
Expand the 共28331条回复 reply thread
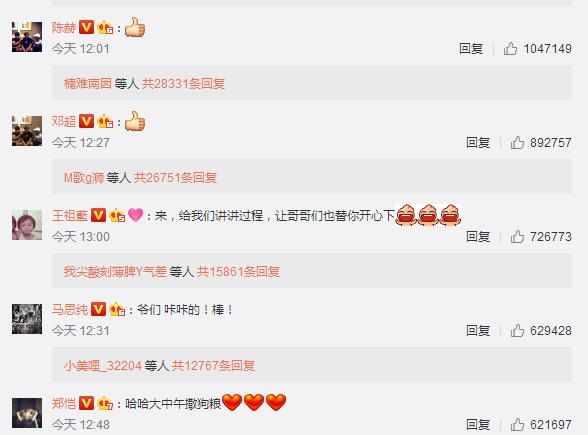183,83
